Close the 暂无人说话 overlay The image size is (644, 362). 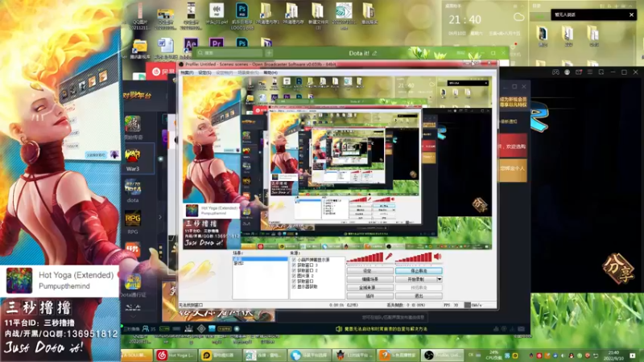pyautogui.click(x=632, y=14)
